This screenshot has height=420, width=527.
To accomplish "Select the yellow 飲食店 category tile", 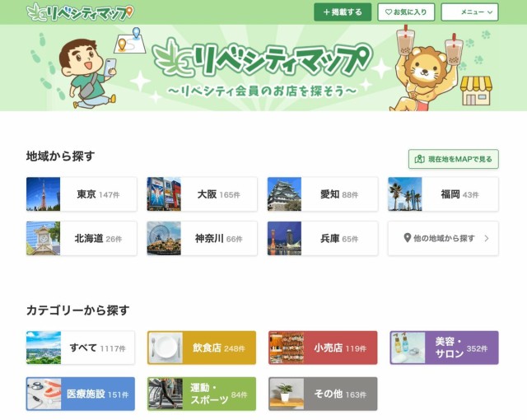I will 202,348.
